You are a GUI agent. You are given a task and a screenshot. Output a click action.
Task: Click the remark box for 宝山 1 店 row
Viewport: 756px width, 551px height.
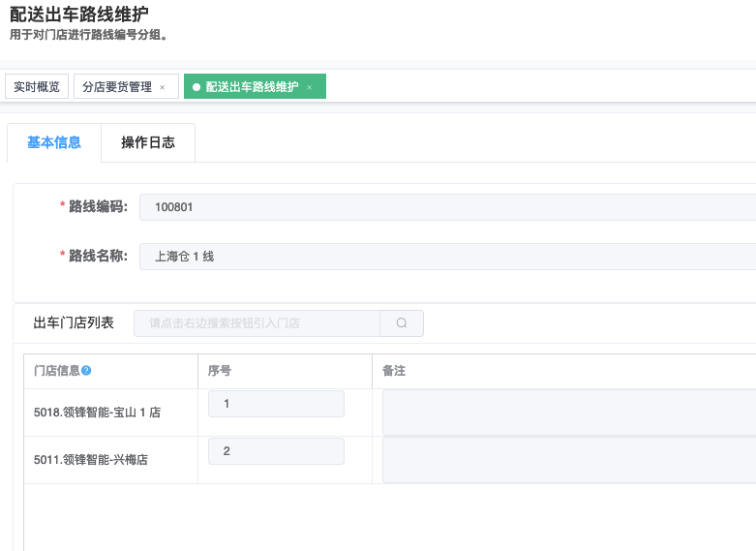pyautogui.click(x=569, y=413)
